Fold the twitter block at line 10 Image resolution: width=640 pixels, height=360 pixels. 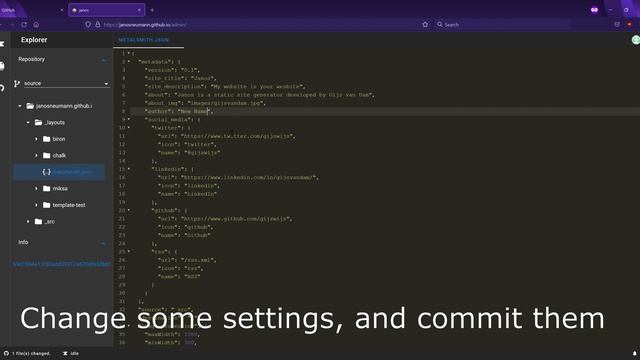click(x=129, y=128)
